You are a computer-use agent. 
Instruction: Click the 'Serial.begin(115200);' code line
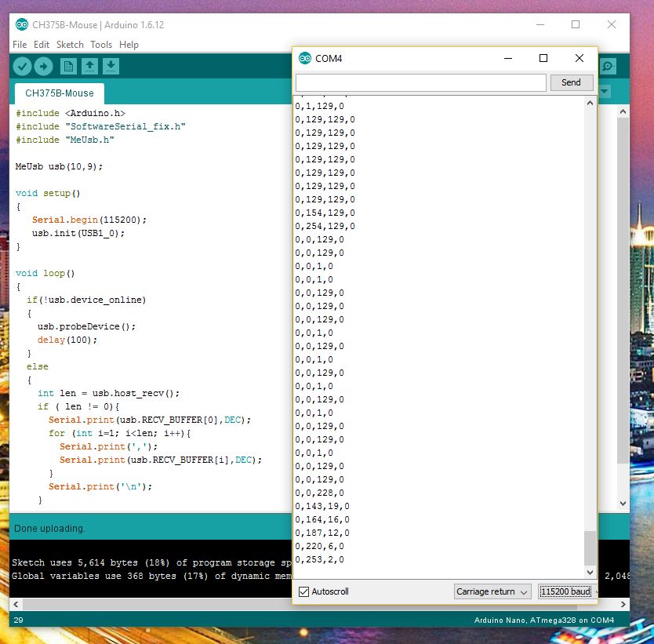coord(89,220)
